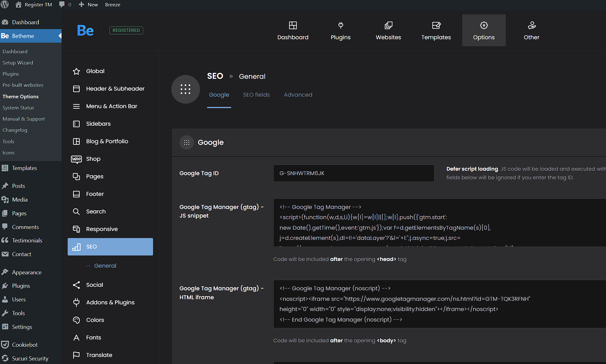606x364 pixels.
Task: Open Manual & Support submenu link
Action: pyautogui.click(x=24, y=119)
